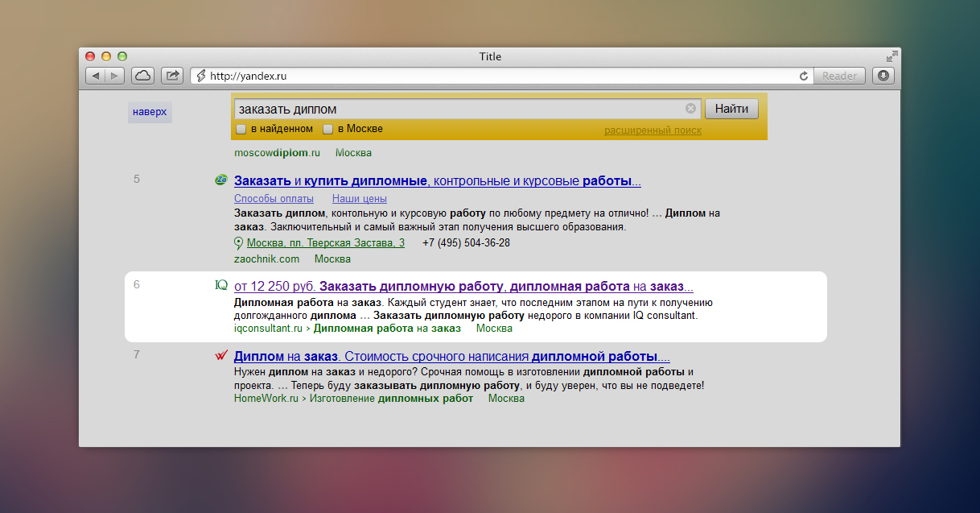Open the 'Наши цены' sublink
Viewport: 980px width, 513px height.
point(360,198)
